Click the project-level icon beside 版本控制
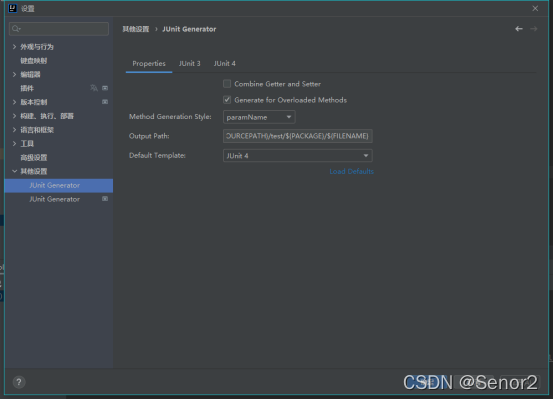This screenshot has width=553, height=400. pos(105,102)
